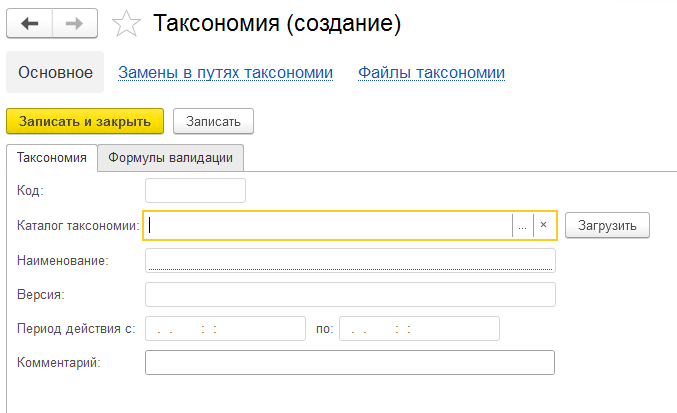Click the по end date field
This screenshot has height=413, width=677.
[419, 329]
